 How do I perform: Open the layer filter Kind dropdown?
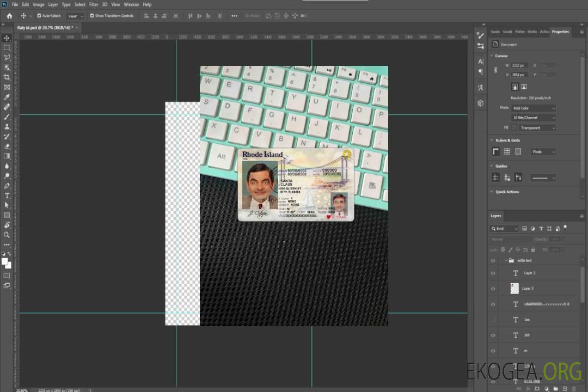(x=504, y=229)
